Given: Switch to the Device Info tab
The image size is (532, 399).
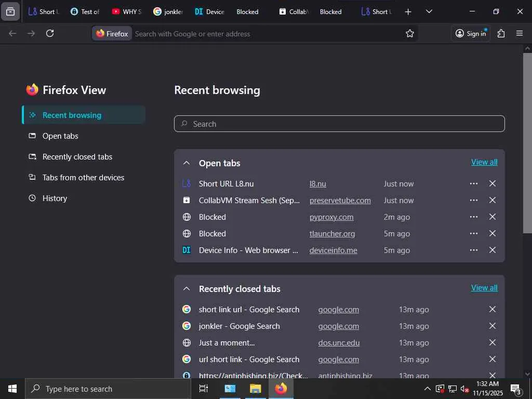Looking at the screenshot, I should tap(210, 12).
